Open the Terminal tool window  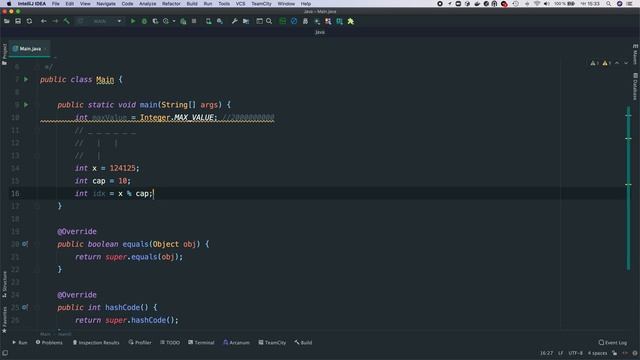[x=201, y=343]
